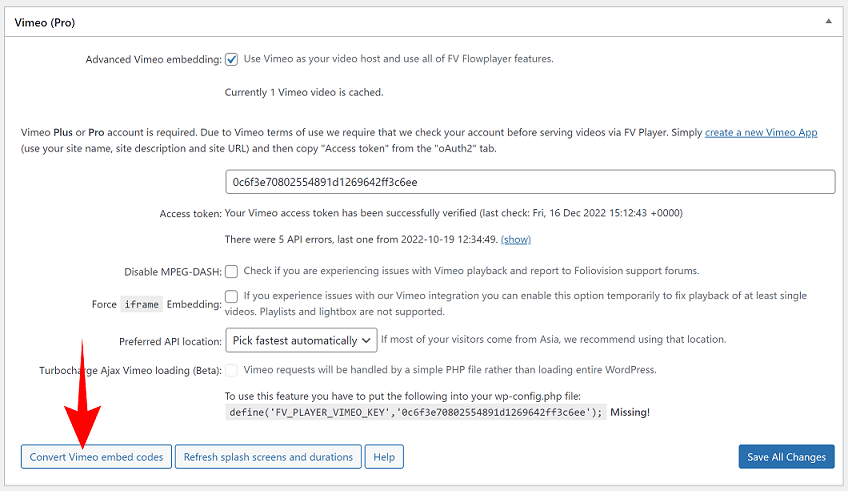Click the Vimeo (Pro) panel title
Screen dimensions: 848x491
pyautogui.click(x=45, y=23)
